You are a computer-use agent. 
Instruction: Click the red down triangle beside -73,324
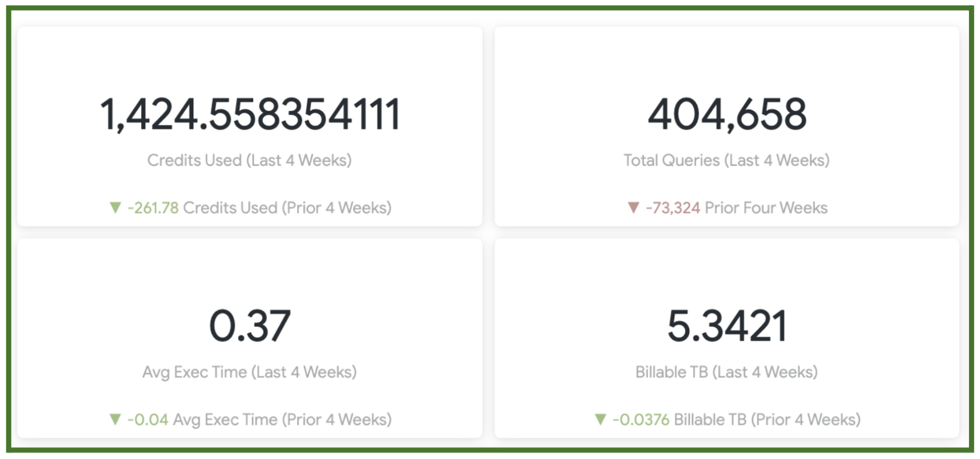pyautogui.click(x=634, y=207)
